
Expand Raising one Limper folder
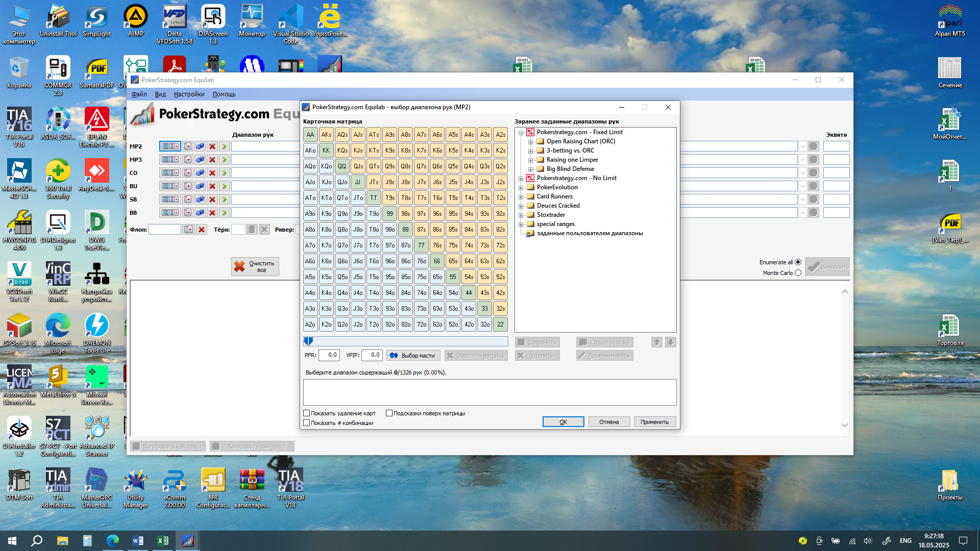point(531,160)
